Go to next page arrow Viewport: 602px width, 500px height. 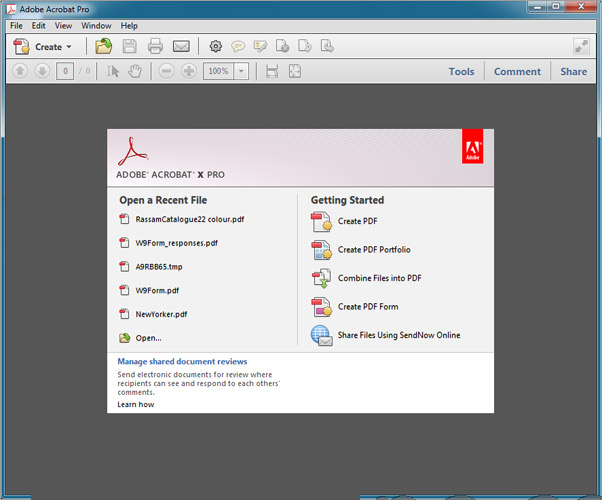point(42,71)
